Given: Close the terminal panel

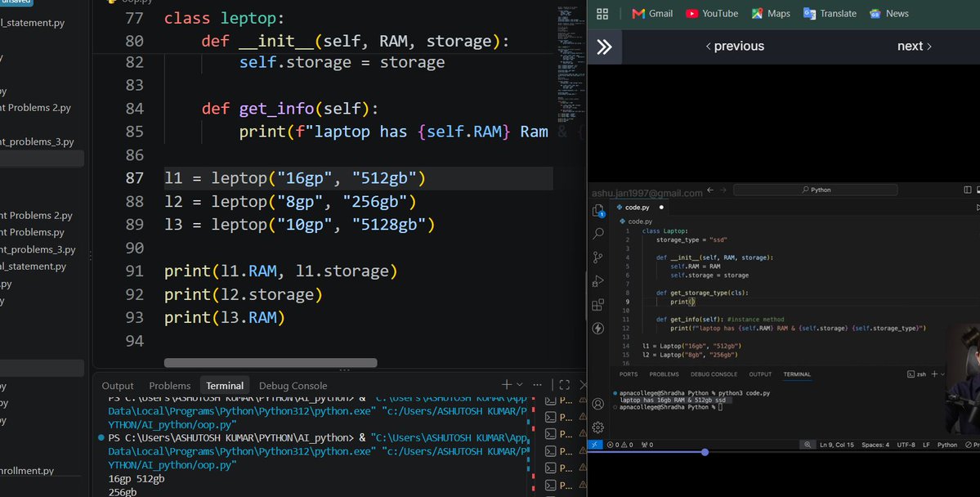Looking at the screenshot, I should click(x=583, y=385).
